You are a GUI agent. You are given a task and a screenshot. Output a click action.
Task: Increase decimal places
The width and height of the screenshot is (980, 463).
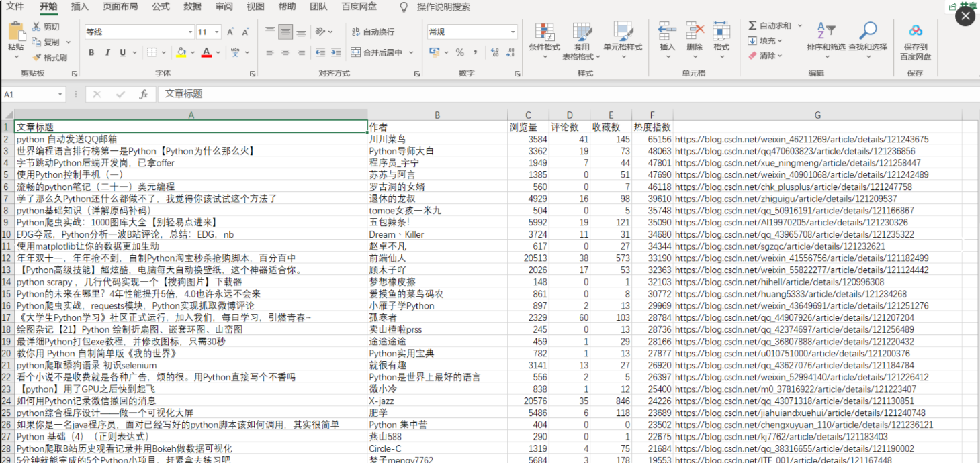494,52
